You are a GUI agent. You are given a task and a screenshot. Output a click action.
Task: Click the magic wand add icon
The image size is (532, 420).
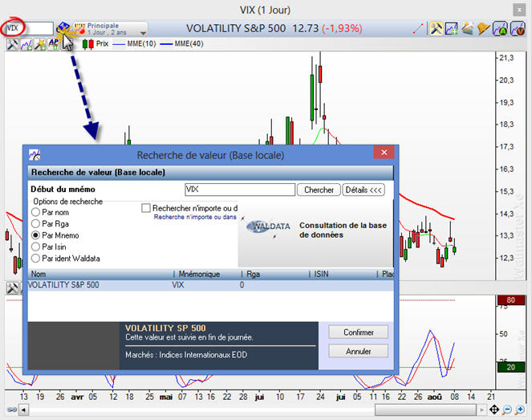(40, 44)
